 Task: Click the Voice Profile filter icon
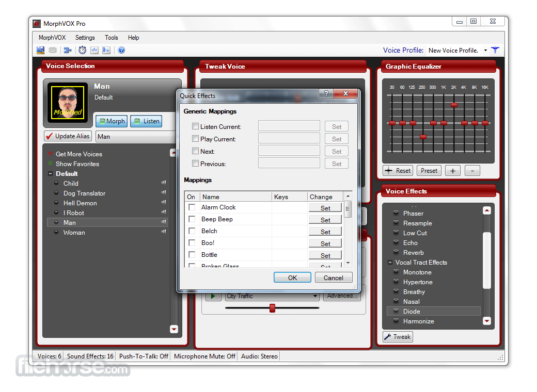click(495, 50)
